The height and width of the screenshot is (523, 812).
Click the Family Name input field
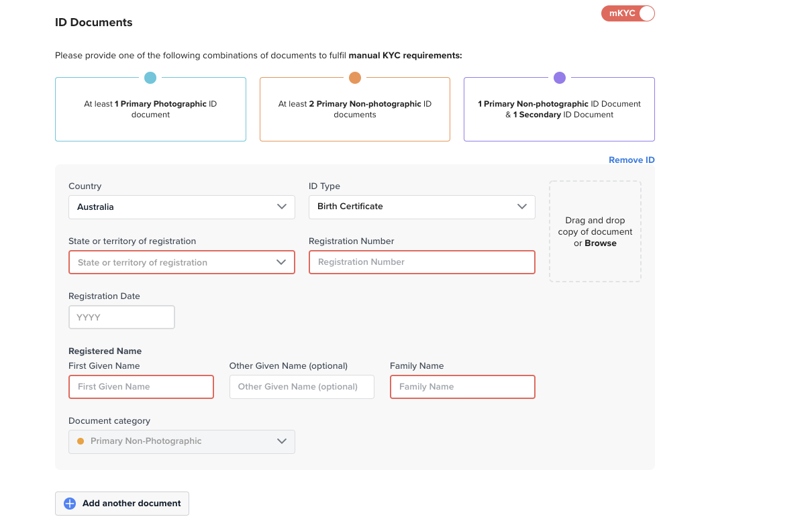click(462, 387)
